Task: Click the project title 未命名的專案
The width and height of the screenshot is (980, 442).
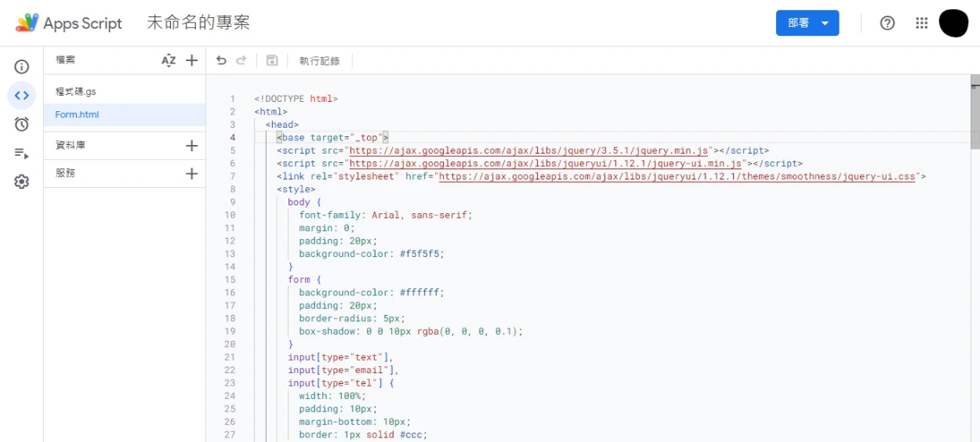Action: [198, 23]
